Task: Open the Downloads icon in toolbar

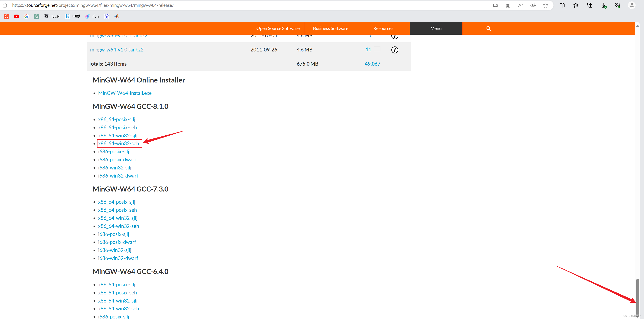Action: click(604, 5)
